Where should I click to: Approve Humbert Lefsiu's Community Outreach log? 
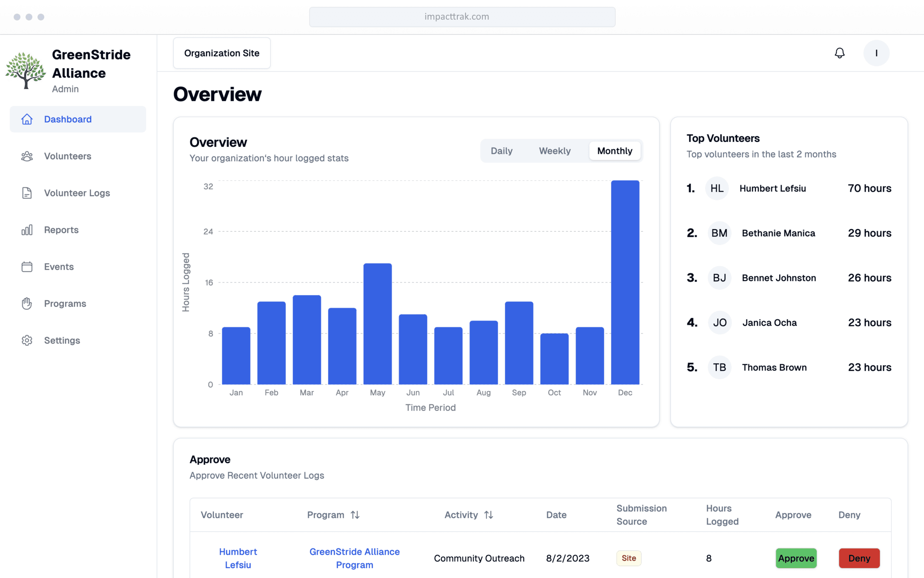(796, 558)
